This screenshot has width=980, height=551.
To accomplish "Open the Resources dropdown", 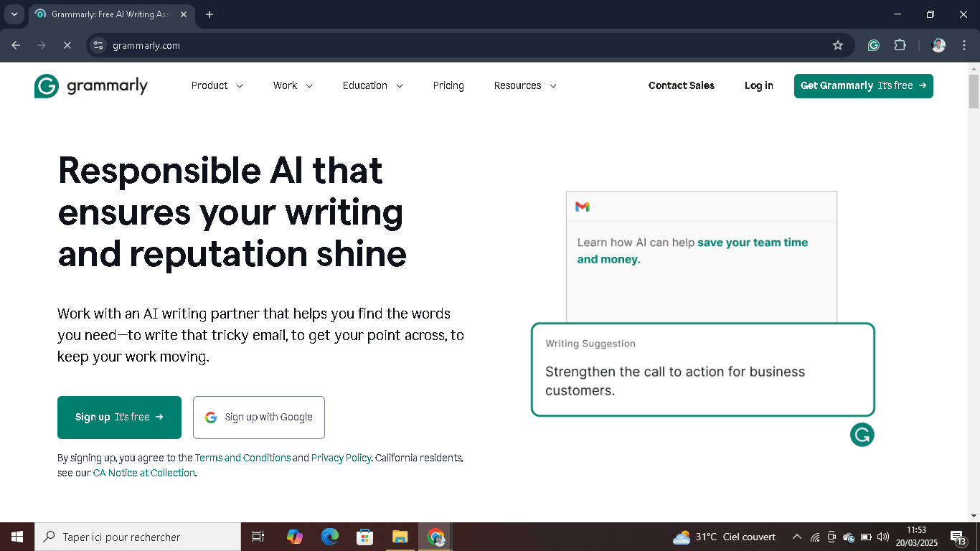I will coord(524,85).
